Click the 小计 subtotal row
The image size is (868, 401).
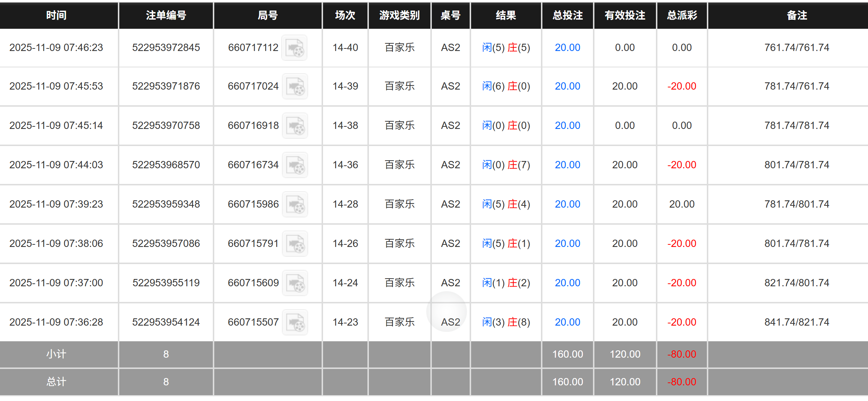(x=56, y=354)
